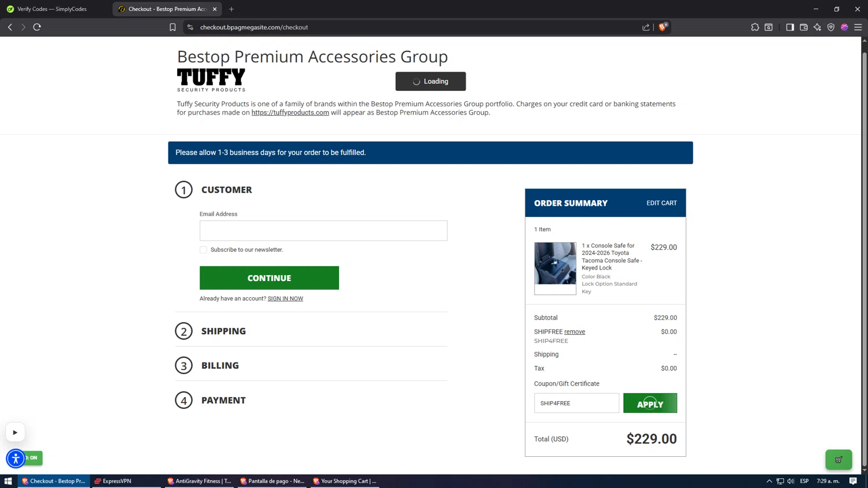868x488 pixels.
Task: Open the browser hamburger menu
Action: [x=858, y=27]
